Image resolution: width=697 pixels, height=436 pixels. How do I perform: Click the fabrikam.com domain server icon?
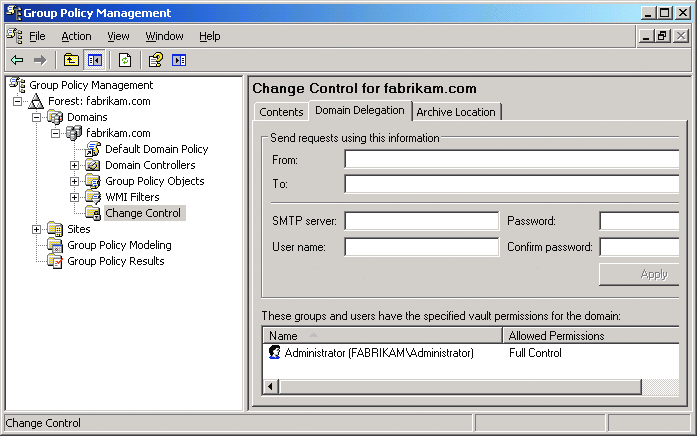(x=74, y=133)
